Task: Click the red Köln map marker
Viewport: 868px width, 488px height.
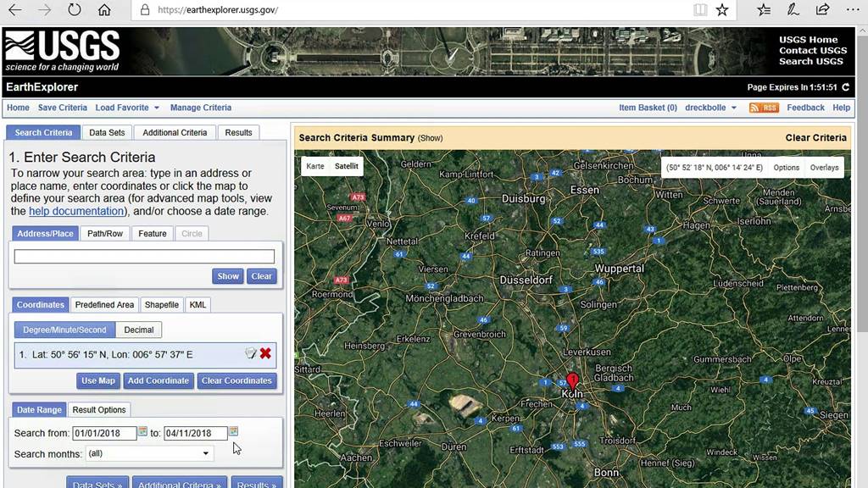Action: [572, 380]
